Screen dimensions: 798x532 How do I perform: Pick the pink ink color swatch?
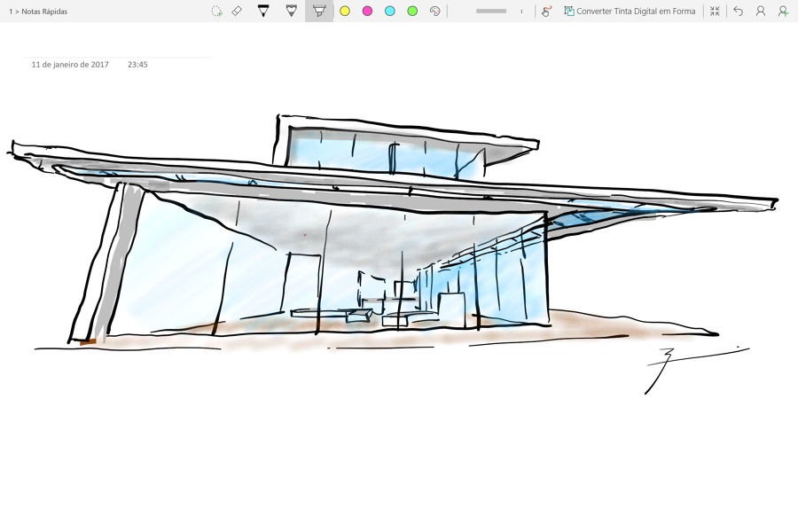(x=367, y=11)
